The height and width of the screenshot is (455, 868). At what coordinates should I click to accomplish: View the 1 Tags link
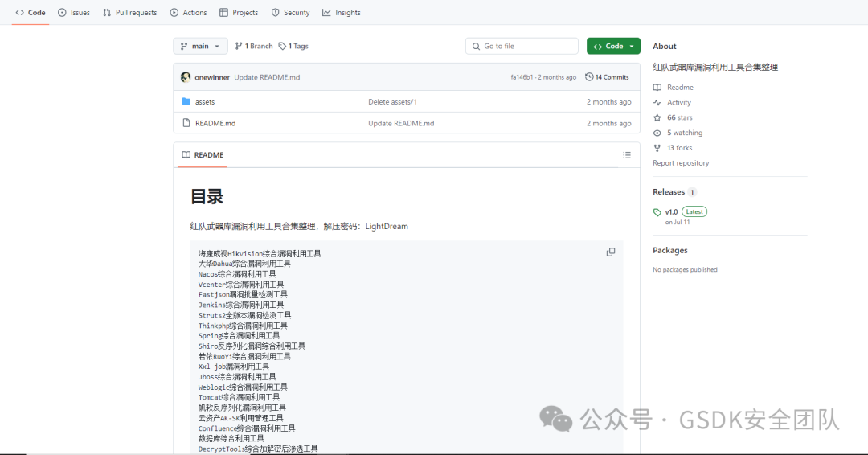point(293,46)
